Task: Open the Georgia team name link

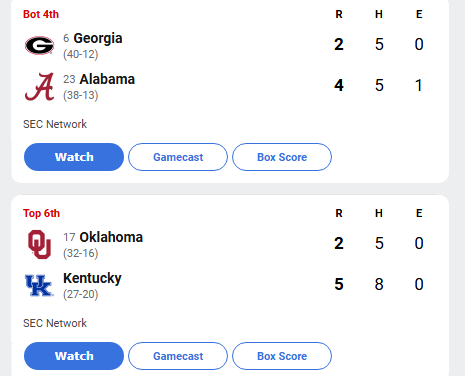Action: [98, 39]
